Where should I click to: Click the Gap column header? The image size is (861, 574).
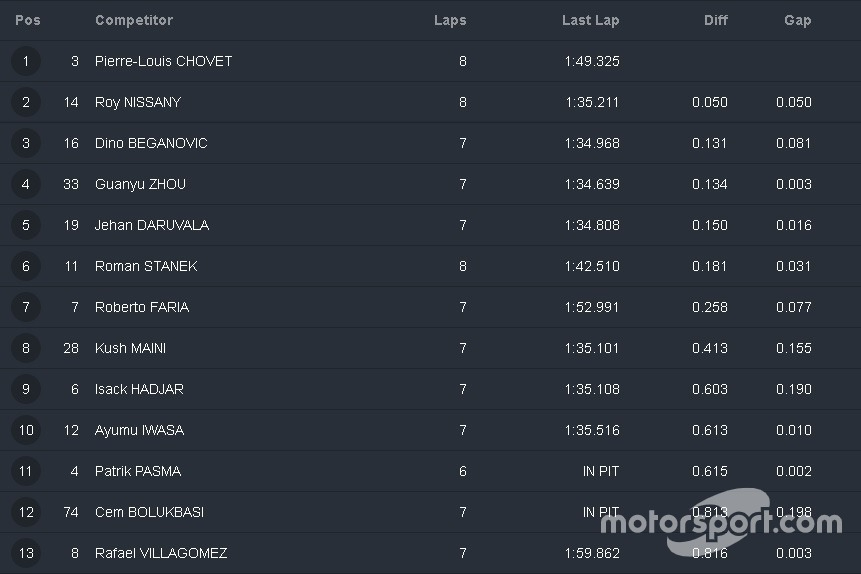pos(797,20)
